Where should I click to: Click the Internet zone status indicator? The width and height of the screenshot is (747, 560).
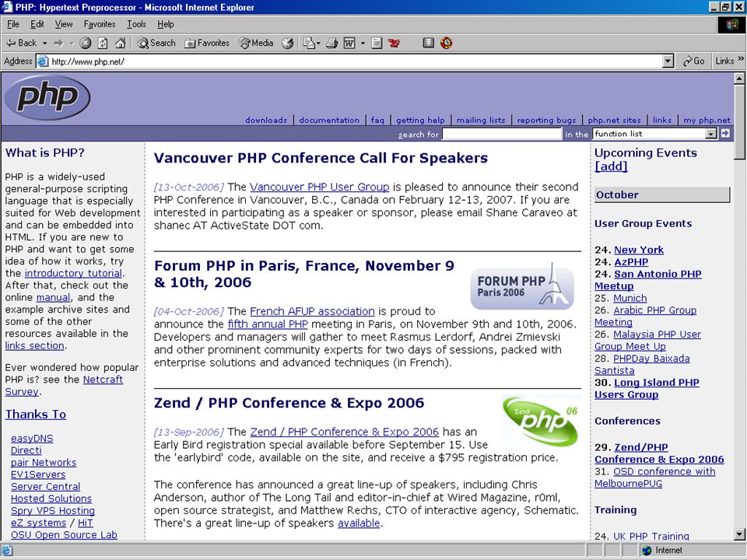pyautogui.click(x=662, y=551)
